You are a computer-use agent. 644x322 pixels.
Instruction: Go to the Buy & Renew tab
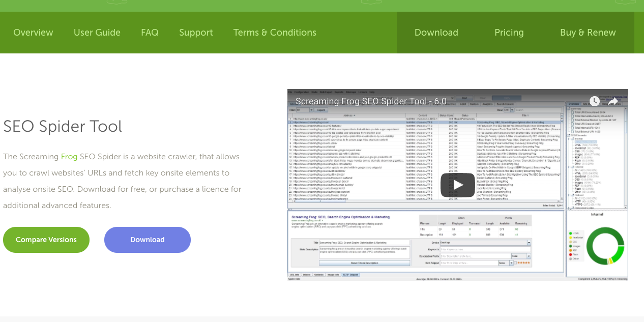[588, 33]
